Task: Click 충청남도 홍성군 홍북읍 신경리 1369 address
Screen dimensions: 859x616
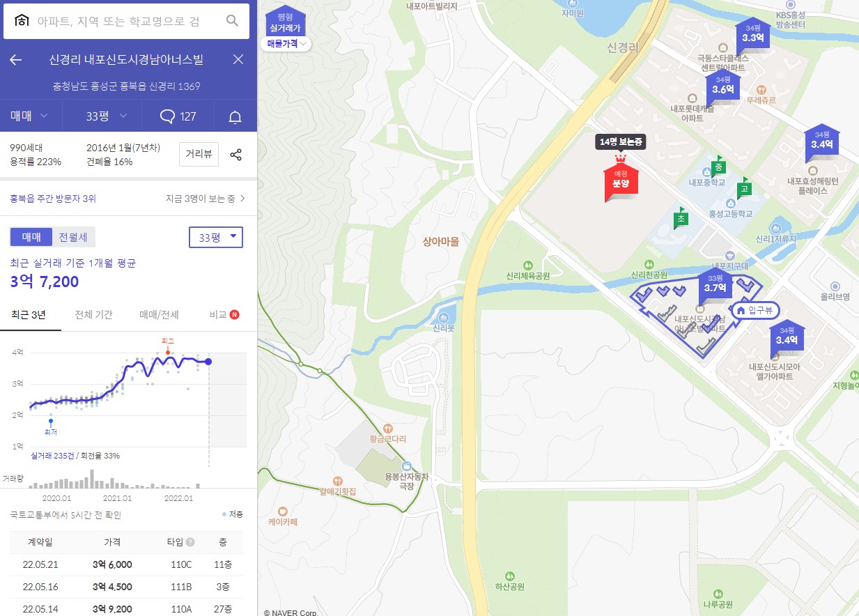Action: pos(127,86)
